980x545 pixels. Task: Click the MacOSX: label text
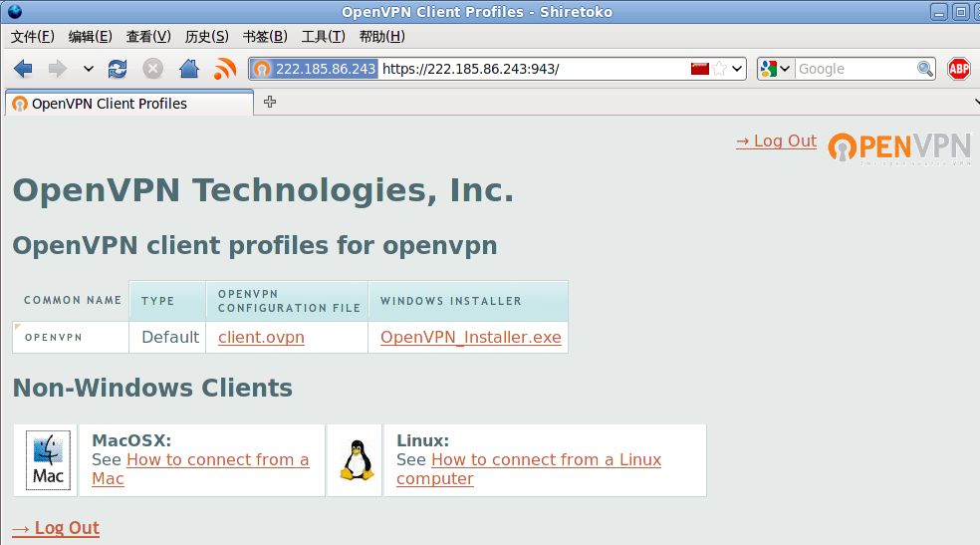pos(131,440)
